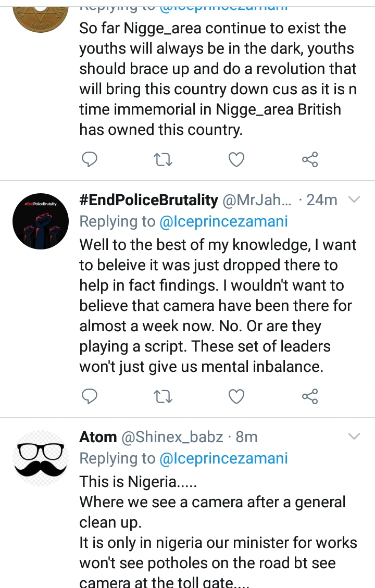The image size is (375, 588).
Task: Open options chevron on #EndPoliceBrutality tweet
Action: coord(354,199)
